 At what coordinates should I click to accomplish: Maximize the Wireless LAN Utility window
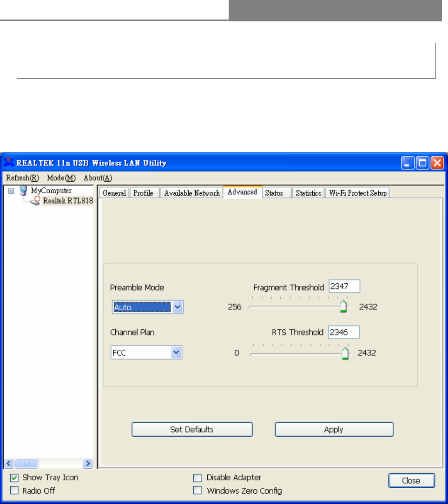tap(422, 163)
